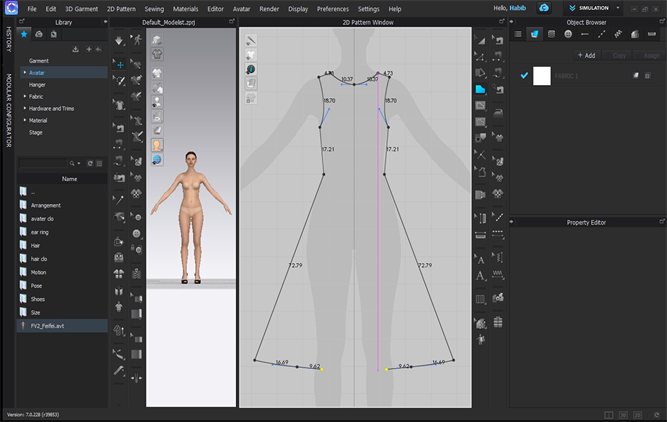Image resolution: width=667 pixels, height=422 pixels.
Task: Click the Library cloud tab
Action: pyautogui.click(x=39, y=34)
